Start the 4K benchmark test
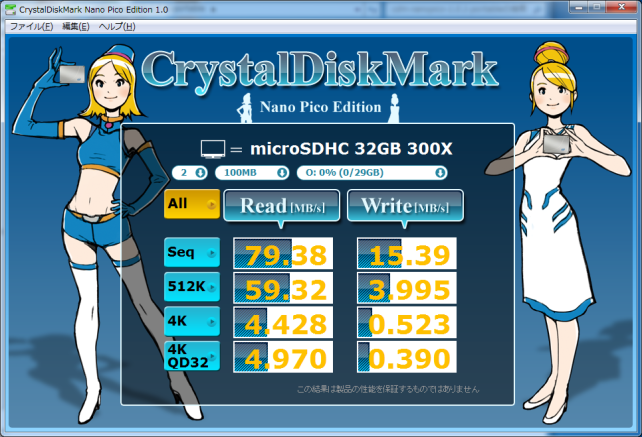Screen dimensions: 642x437 pos(192,321)
